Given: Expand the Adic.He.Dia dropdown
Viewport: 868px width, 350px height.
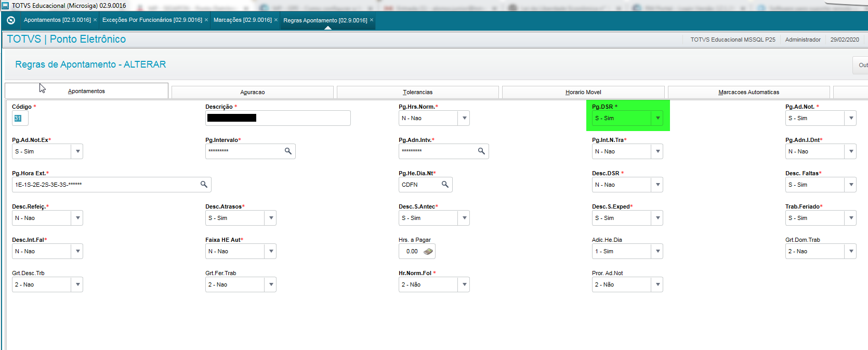Looking at the screenshot, I should tap(657, 251).
